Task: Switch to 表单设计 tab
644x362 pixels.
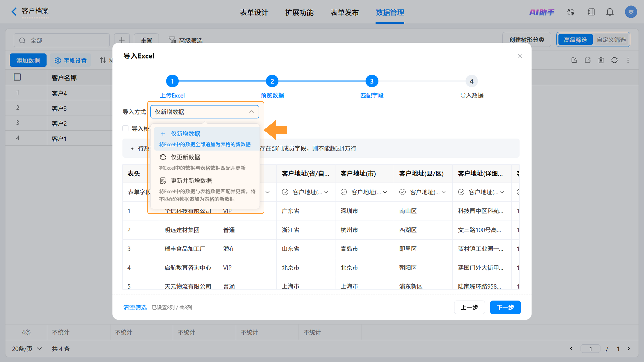Action: point(254,13)
